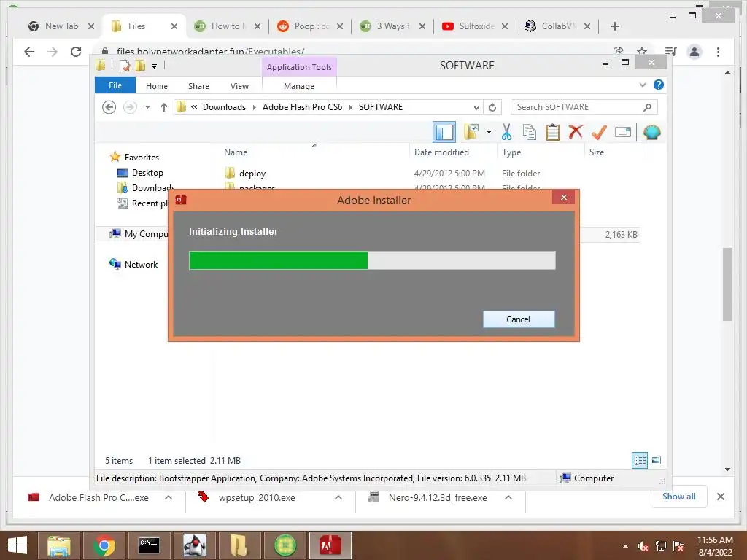The width and height of the screenshot is (747, 560).
Task: Bookmark this page with the star
Action: pos(642,52)
